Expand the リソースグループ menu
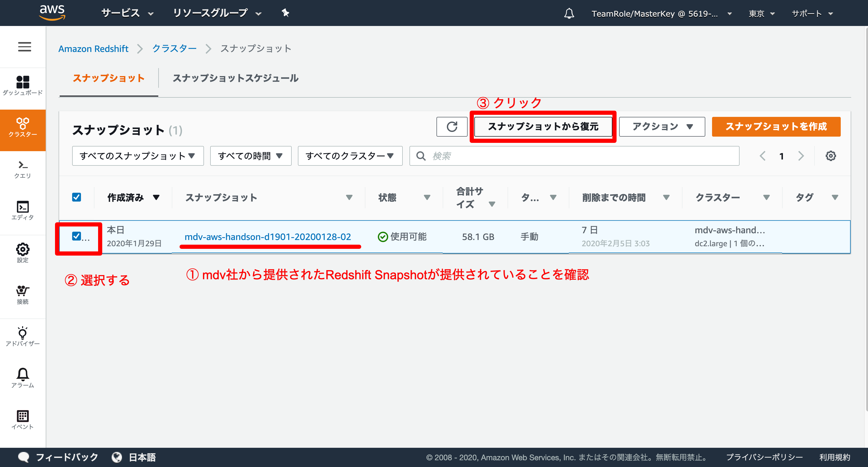The height and width of the screenshot is (467, 868). pyautogui.click(x=217, y=14)
